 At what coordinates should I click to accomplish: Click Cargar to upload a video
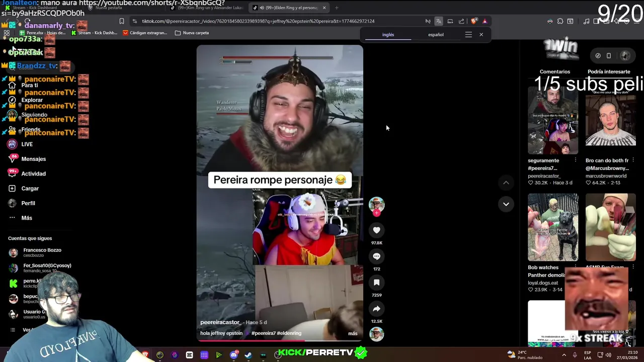(x=24, y=189)
